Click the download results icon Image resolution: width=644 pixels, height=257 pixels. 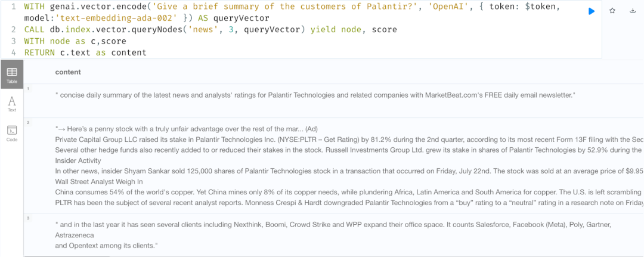coord(632,11)
